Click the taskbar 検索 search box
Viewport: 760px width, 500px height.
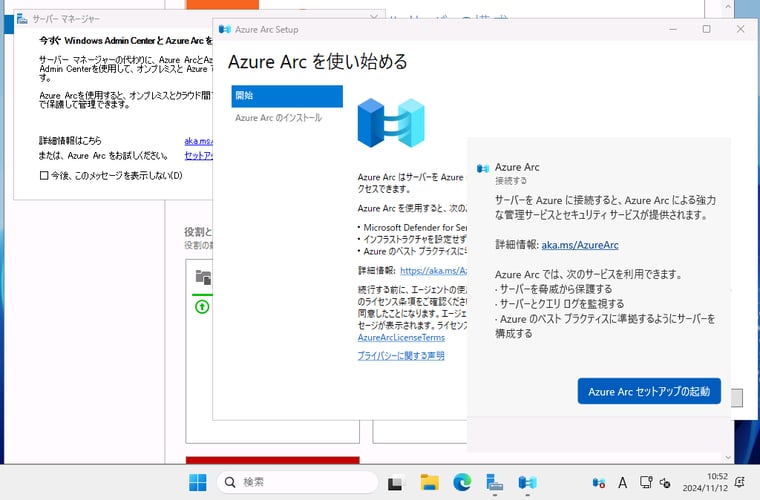coord(297,482)
